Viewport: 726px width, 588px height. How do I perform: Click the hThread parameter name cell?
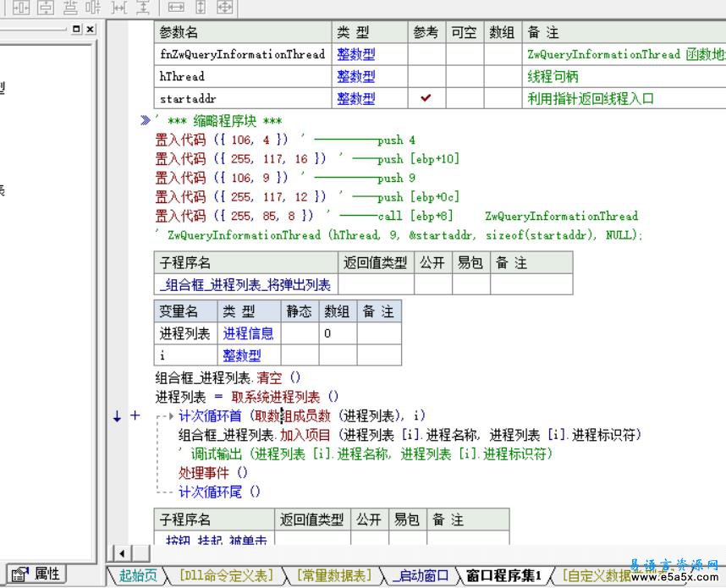(x=243, y=76)
